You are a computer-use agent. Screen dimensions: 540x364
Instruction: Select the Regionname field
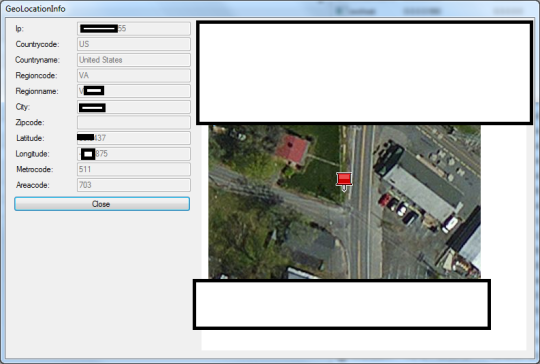(134, 91)
